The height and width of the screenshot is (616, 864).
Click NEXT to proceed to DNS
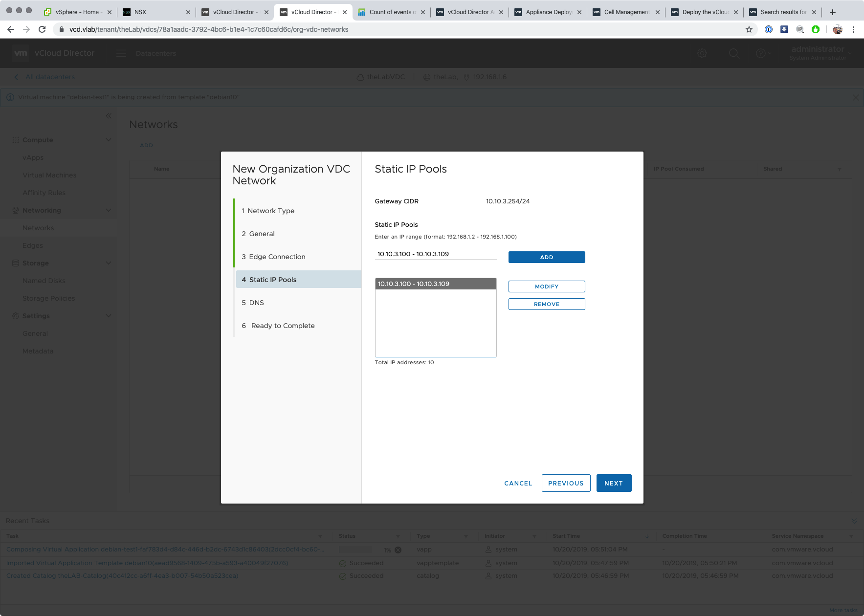(x=613, y=483)
